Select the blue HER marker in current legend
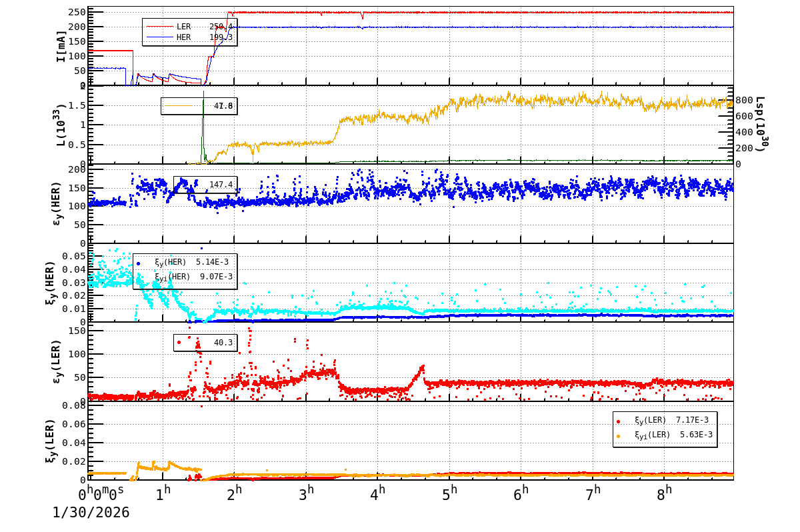 [160, 36]
